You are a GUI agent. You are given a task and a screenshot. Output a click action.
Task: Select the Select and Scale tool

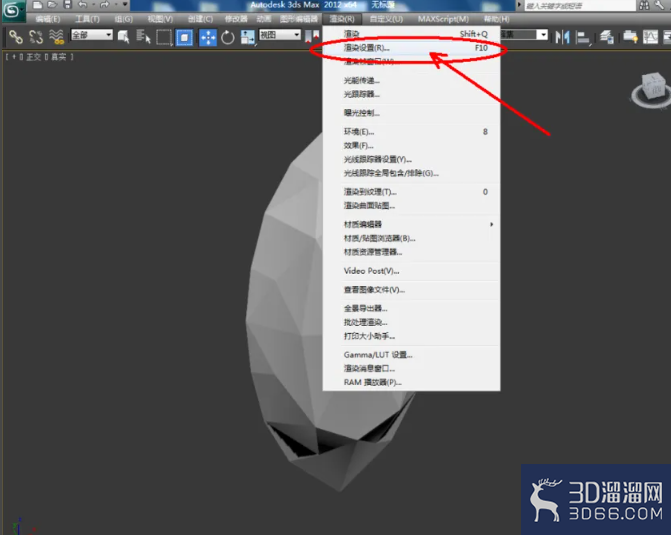click(247, 37)
